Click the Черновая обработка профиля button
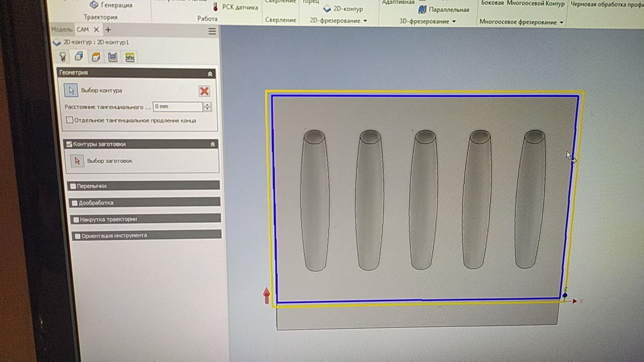 607,5
